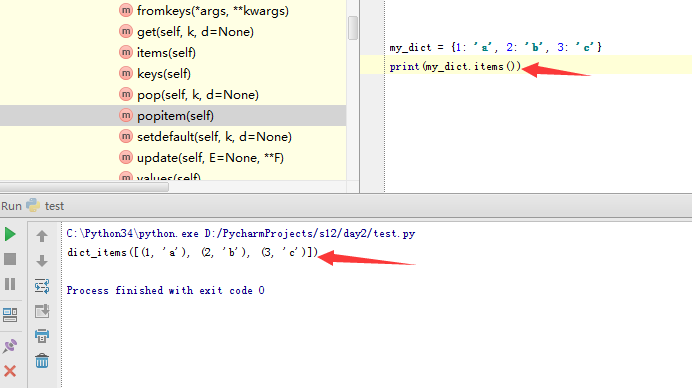The image size is (692, 388).
Task: Place cursor in print(my_dict.items()) line
Action: (x=455, y=67)
